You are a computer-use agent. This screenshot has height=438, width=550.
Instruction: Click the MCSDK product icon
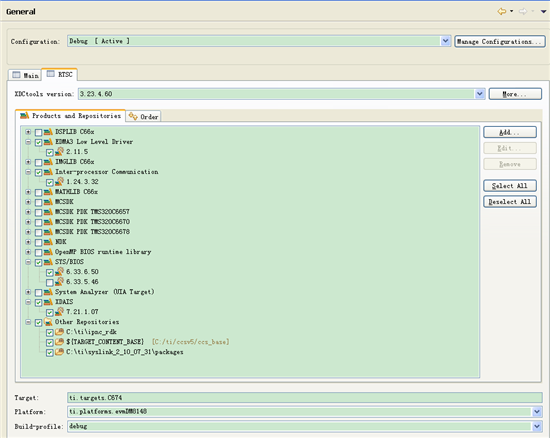(48, 202)
